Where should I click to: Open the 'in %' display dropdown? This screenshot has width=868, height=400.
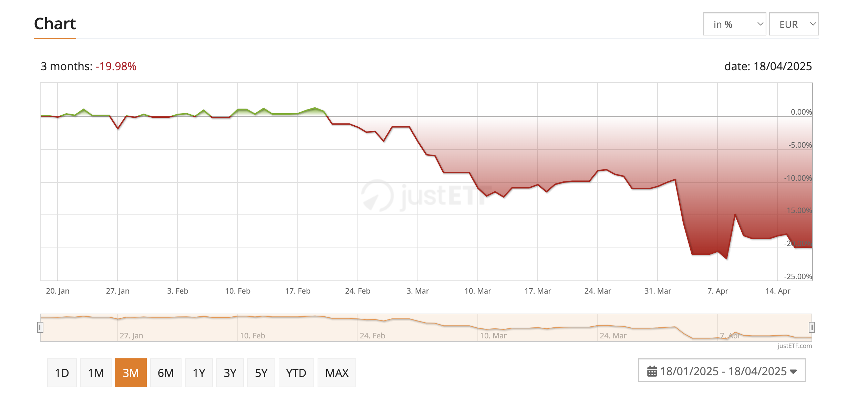[734, 24]
